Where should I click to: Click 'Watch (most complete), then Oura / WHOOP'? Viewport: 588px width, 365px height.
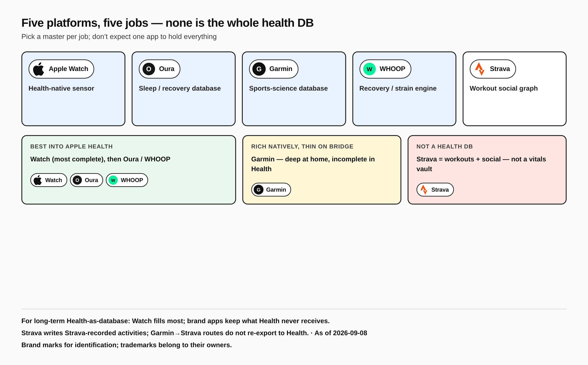coord(100,159)
